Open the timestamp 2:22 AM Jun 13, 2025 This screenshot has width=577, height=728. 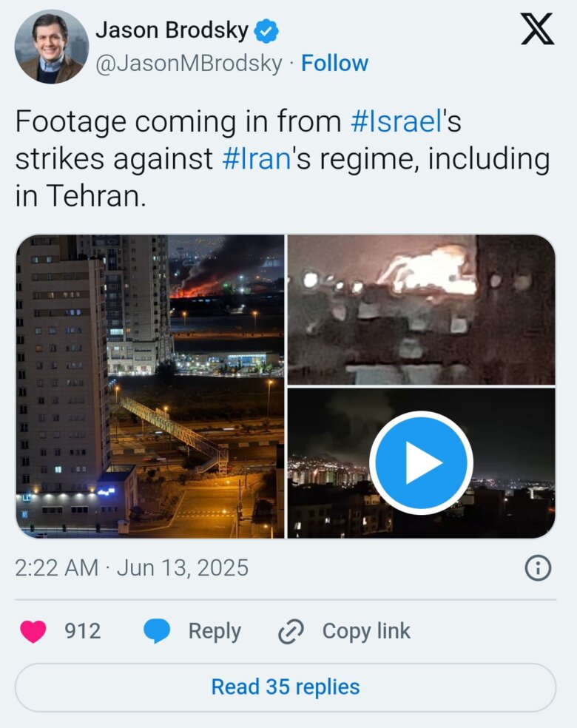132,567
